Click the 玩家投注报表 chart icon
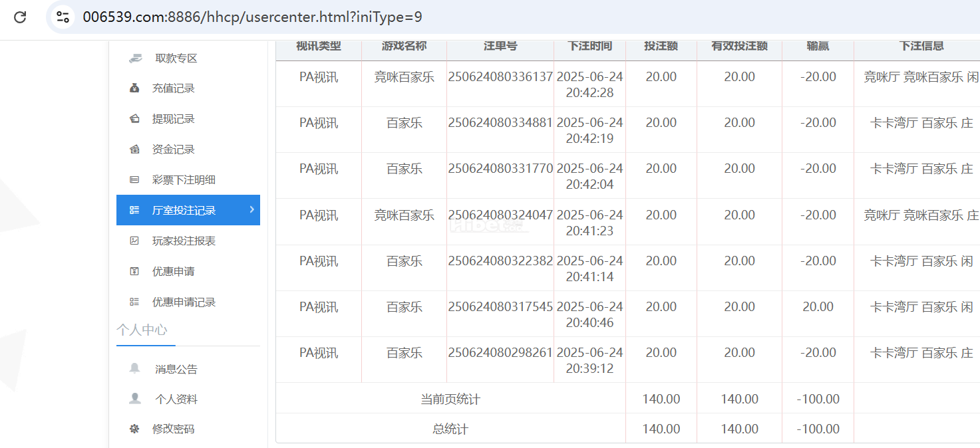 tap(134, 241)
